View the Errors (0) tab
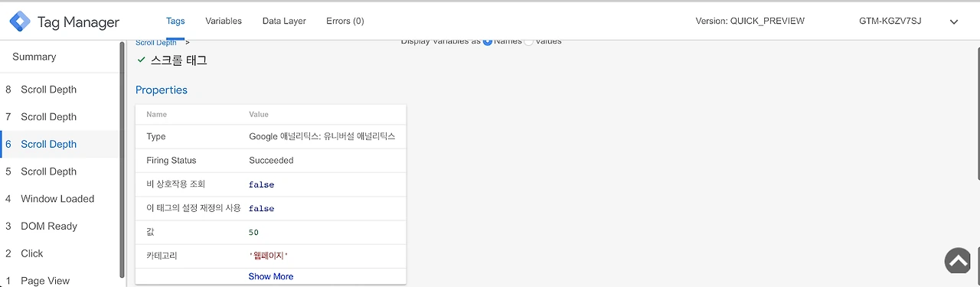 [345, 21]
